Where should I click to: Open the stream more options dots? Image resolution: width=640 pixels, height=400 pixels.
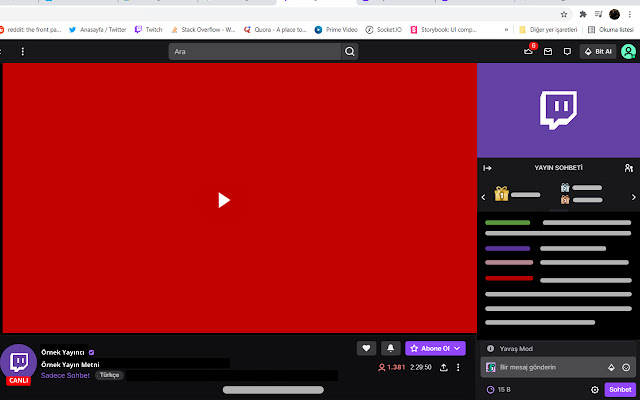[x=458, y=367]
